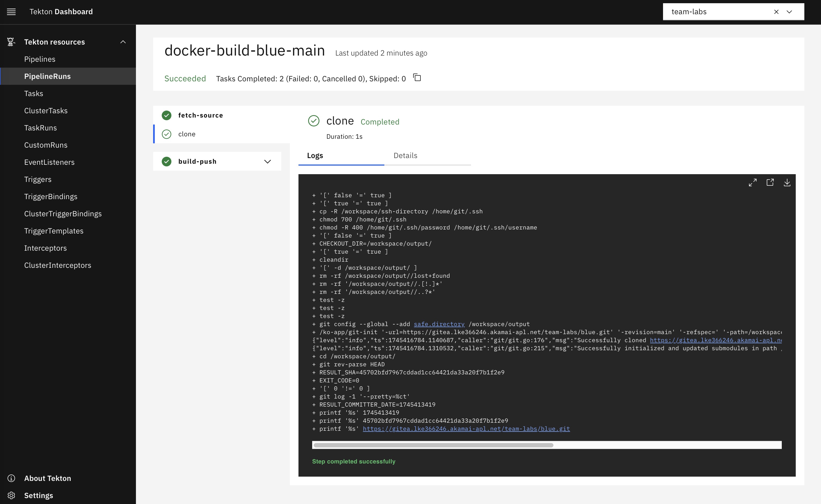This screenshot has height=504, width=821.
Task: Open Settings via the gear icon
Action: (11, 495)
